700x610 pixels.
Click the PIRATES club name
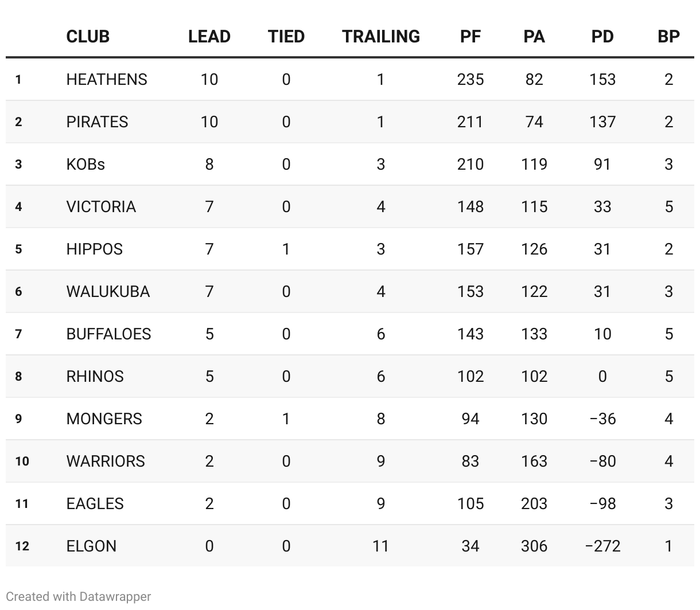click(x=97, y=122)
